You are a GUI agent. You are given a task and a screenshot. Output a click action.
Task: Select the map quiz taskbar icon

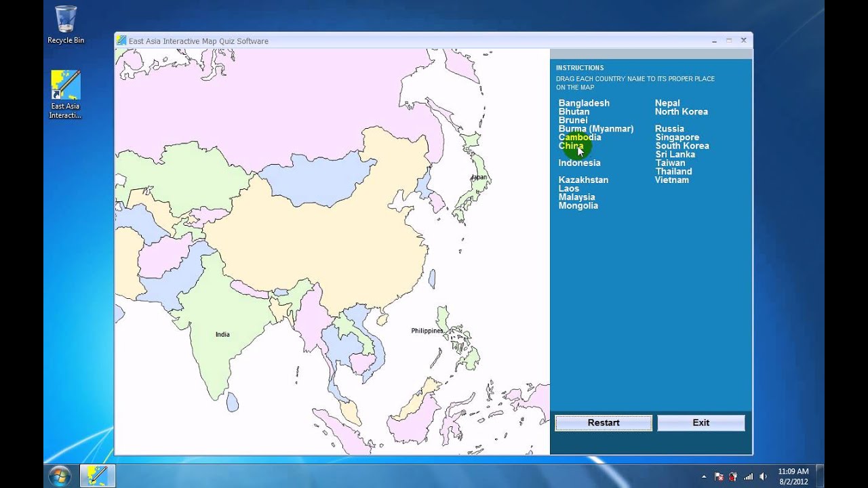coord(98,476)
